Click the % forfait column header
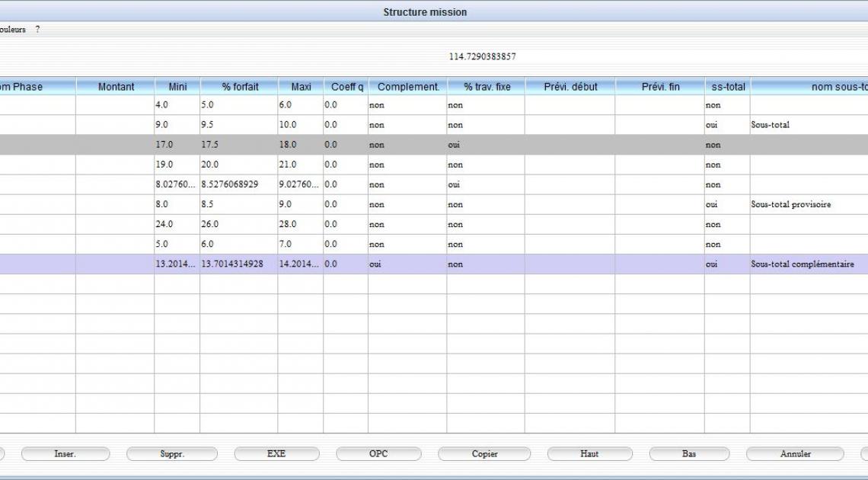Image resolution: width=868 pixels, height=480 pixels. pos(240,87)
